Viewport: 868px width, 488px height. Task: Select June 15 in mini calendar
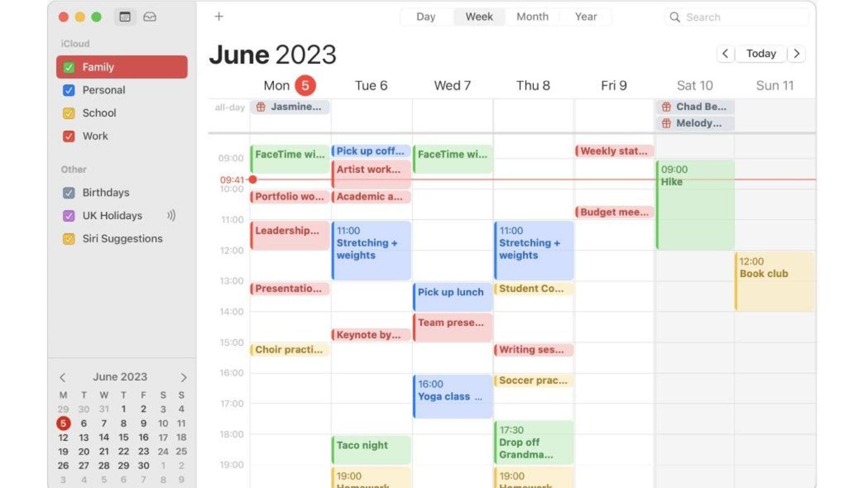tap(123, 437)
